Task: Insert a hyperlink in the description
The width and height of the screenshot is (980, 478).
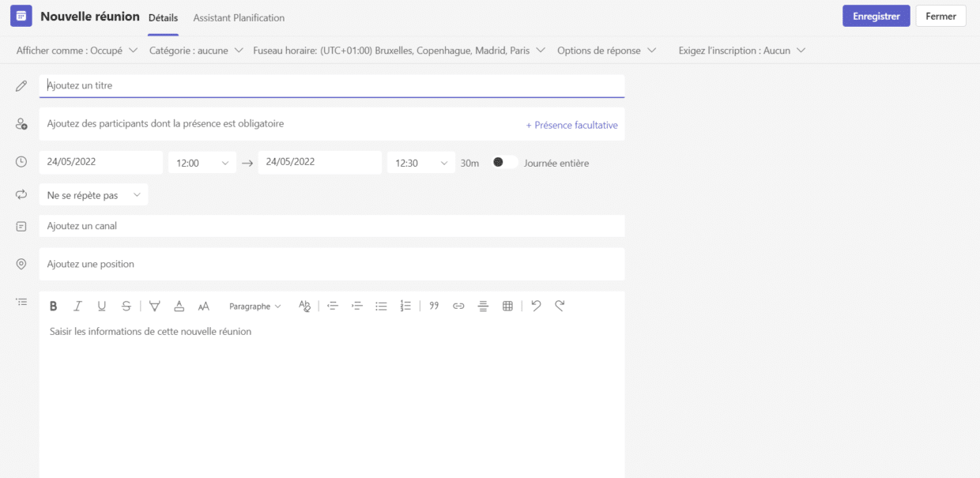Action: point(458,307)
